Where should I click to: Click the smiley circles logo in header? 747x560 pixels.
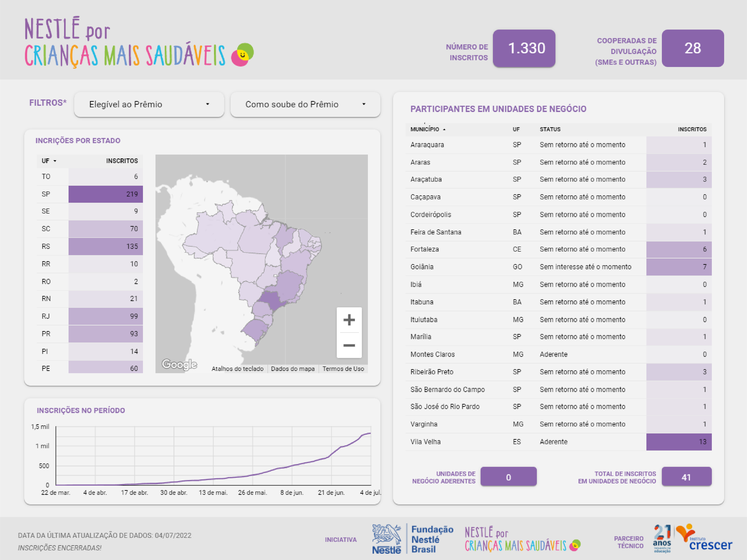(242, 55)
